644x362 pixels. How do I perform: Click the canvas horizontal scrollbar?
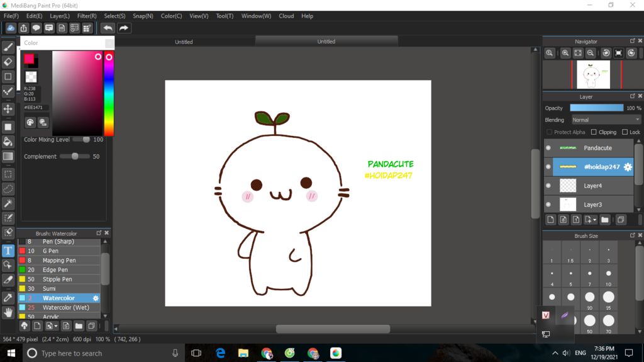click(333, 329)
